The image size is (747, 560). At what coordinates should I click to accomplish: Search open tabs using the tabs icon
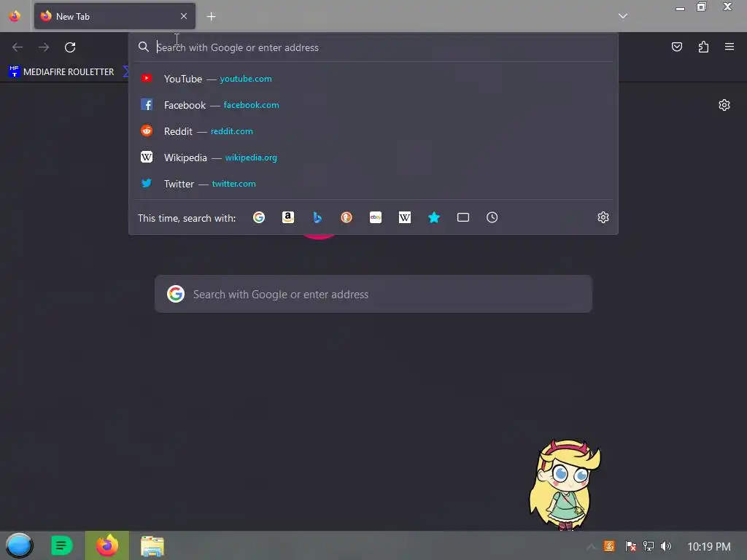pos(463,217)
